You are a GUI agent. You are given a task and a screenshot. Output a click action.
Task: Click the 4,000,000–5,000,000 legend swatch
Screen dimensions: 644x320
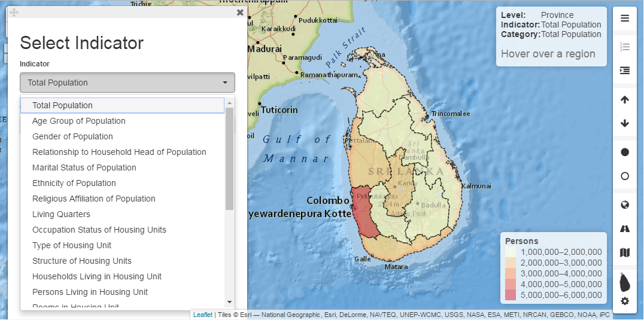[511, 284]
